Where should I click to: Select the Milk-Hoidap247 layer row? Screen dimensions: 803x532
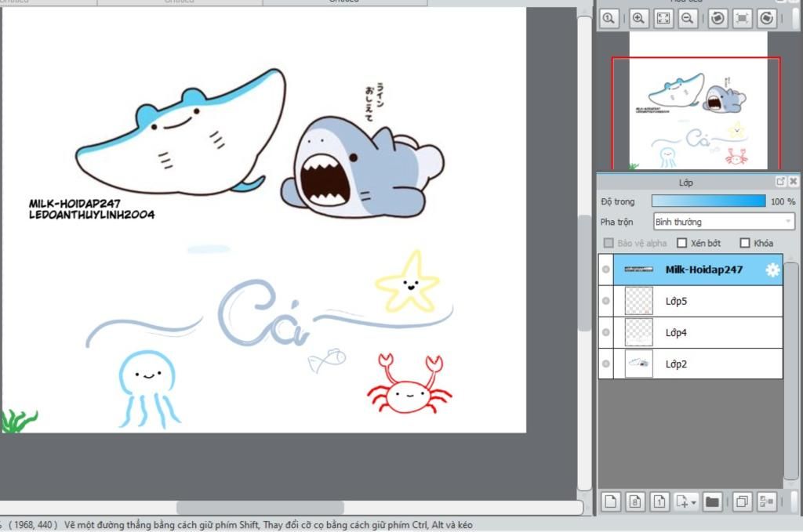tap(690, 270)
